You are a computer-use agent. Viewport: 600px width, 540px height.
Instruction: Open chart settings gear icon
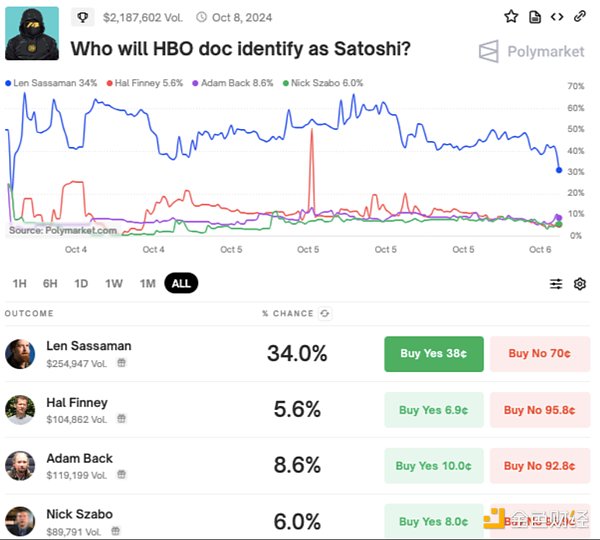580,284
